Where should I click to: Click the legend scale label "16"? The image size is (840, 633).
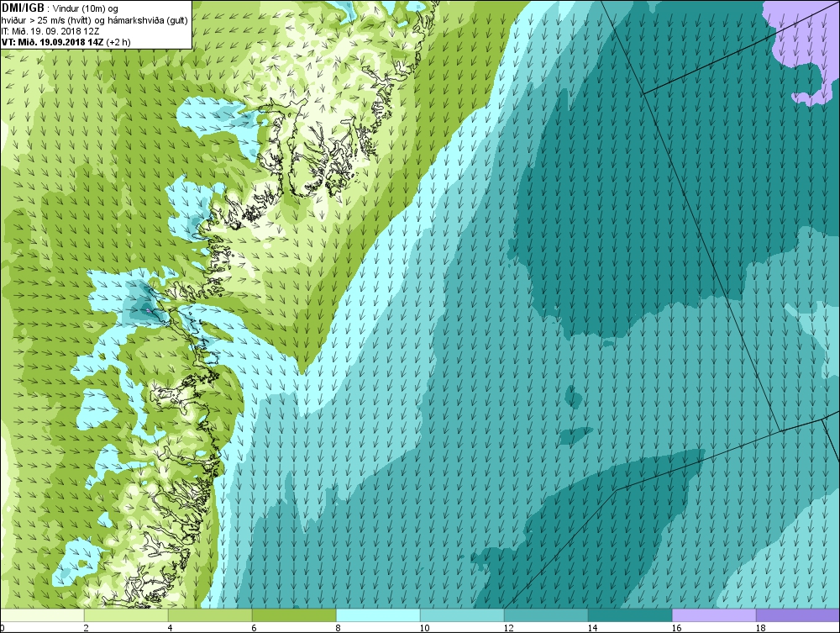676,628
